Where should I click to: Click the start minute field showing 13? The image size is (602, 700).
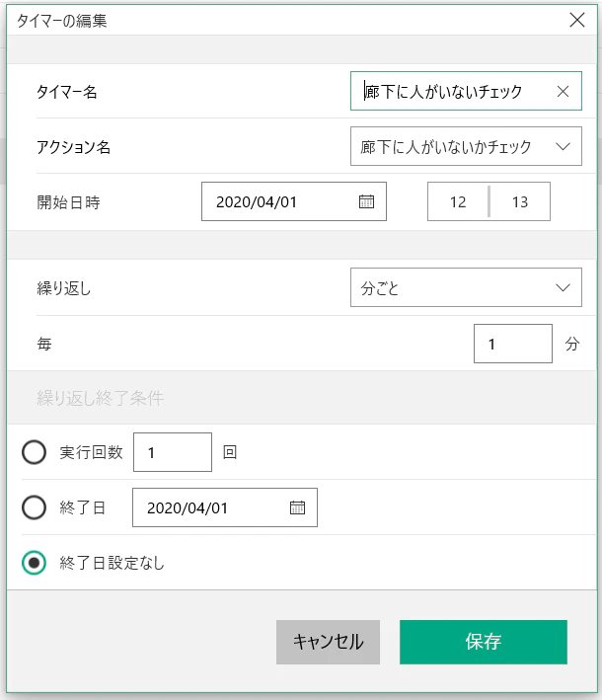tap(520, 201)
